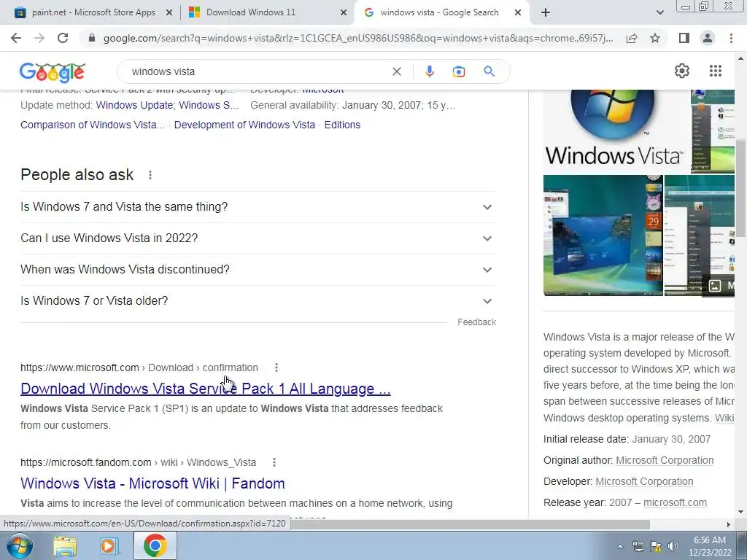Image resolution: width=747 pixels, height=560 pixels.
Task: Open options for the fandom.com result
Action: [x=274, y=462]
